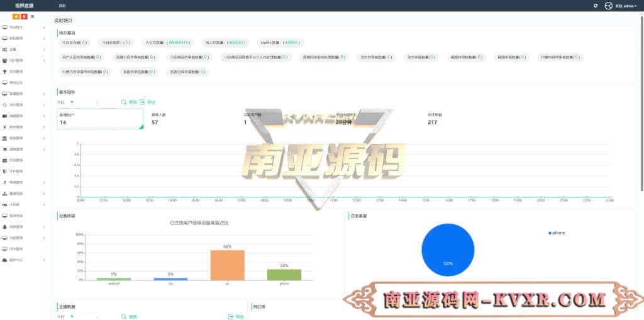Click the 导出 export button in 基本指标

(147, 102)
